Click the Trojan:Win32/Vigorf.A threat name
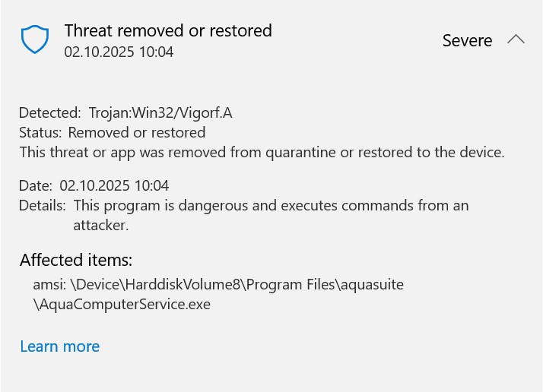Viewport: 543px width, 392px height. coord(160,112)
